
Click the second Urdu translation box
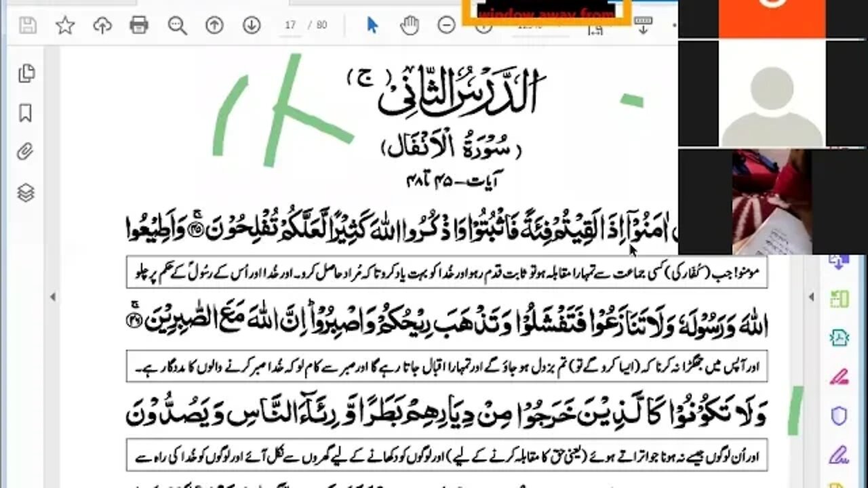447,365
